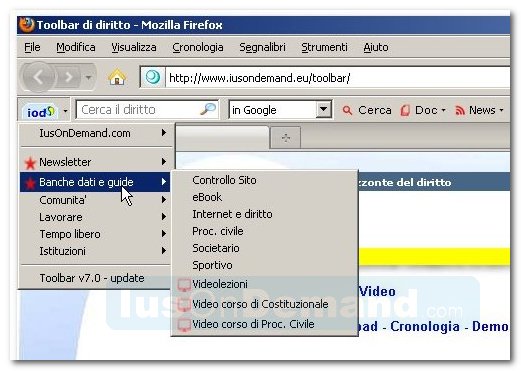Go forward with the forward arrow button

[x=69, y=77]
